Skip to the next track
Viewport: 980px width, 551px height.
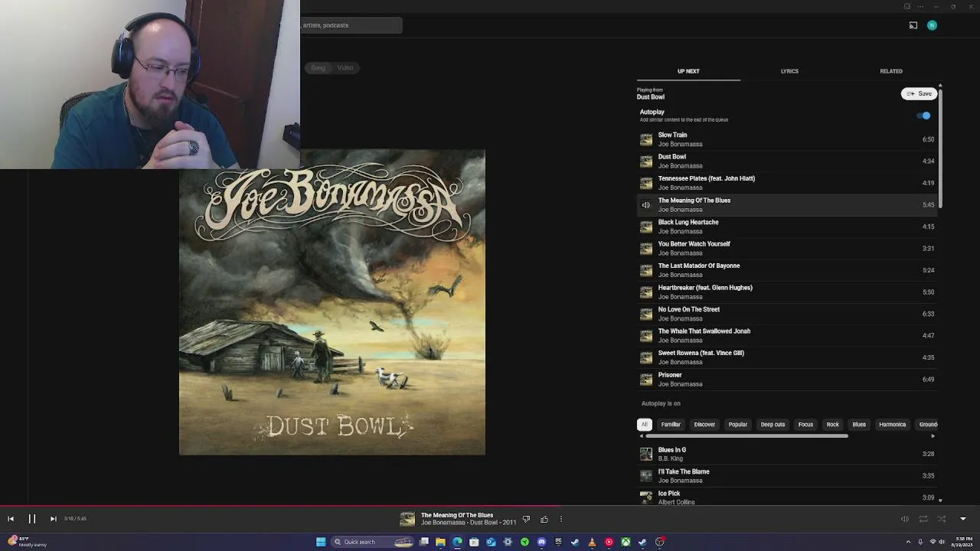tap(53, 519)
